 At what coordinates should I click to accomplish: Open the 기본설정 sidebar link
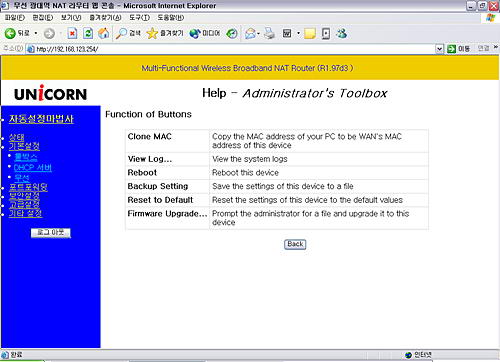click(x=24, y=146)
